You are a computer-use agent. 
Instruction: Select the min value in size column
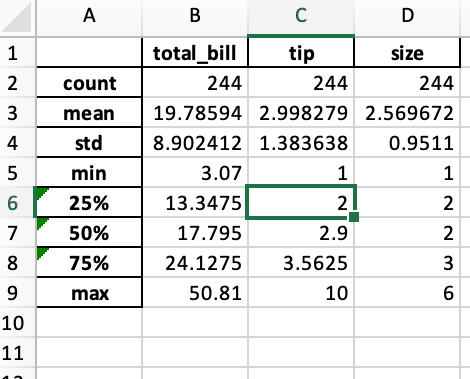point(407,173)
